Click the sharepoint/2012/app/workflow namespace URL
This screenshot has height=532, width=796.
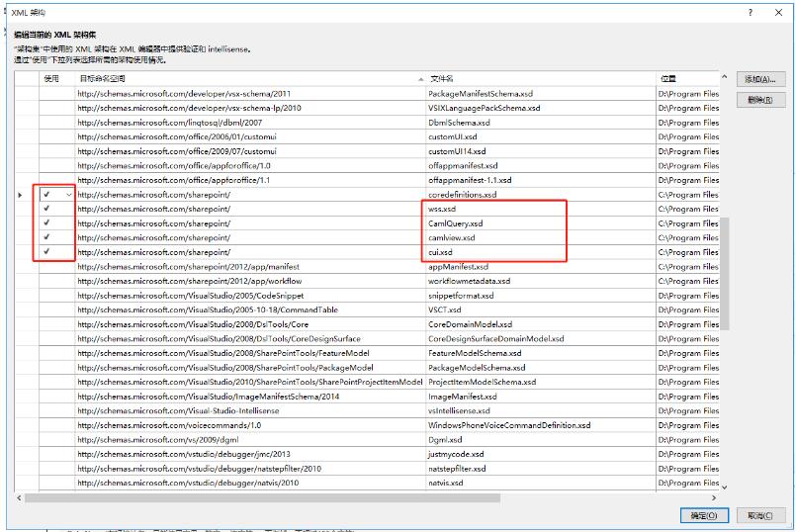(190, 281)
